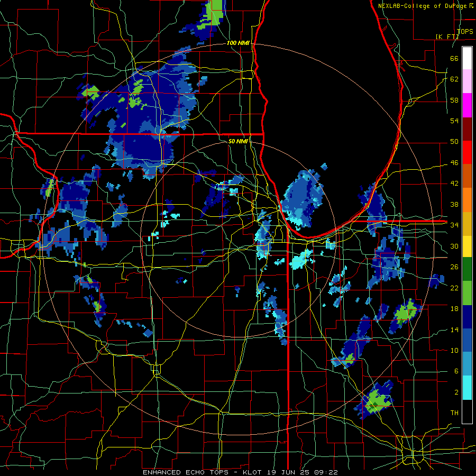Screen dimensions: 476x476
Task: Click the bright yellow legend swatch
Action: pos(467,246)
